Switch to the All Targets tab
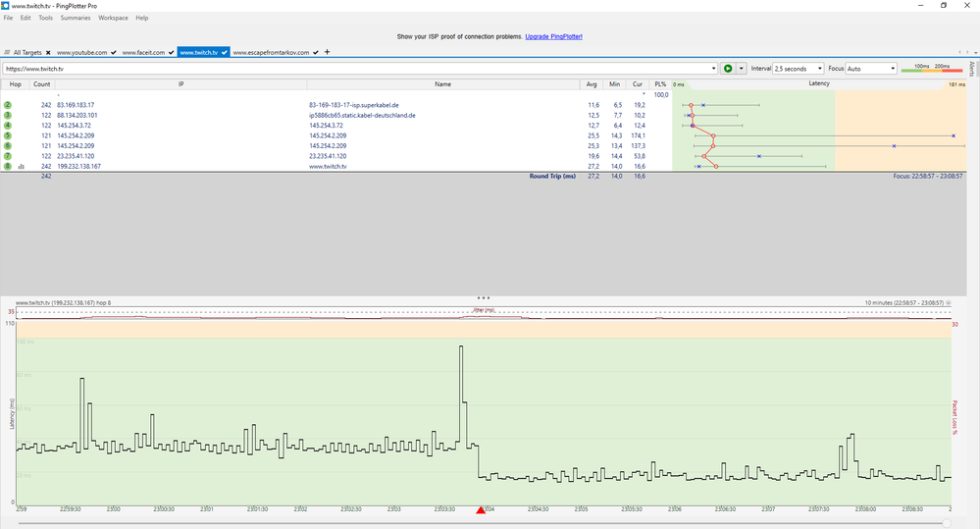 coord(27,53)
